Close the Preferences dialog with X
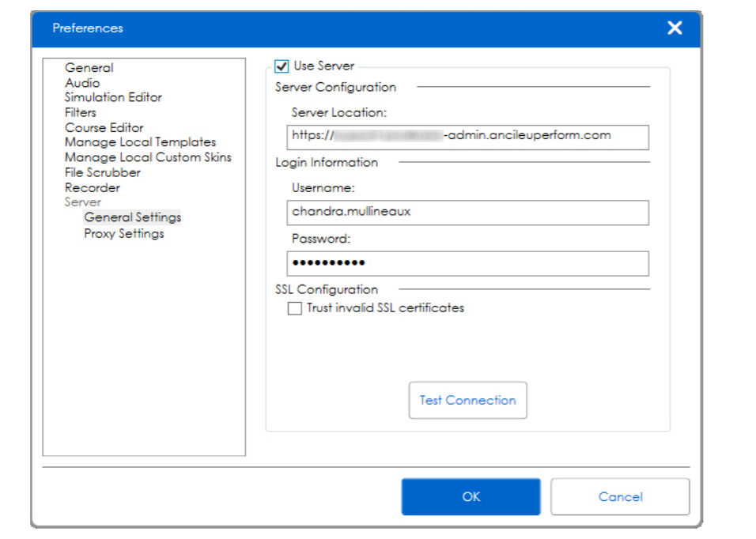This screenshot has height=539, width=756. (x=674, y=28)
